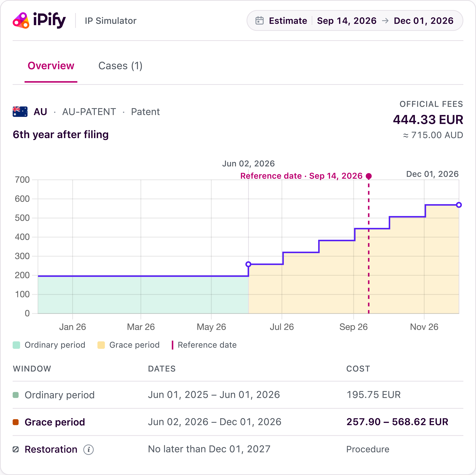This screenshot has height=475, width=476.
Task: Click the Grace period row label
Action: click(55, 422)
